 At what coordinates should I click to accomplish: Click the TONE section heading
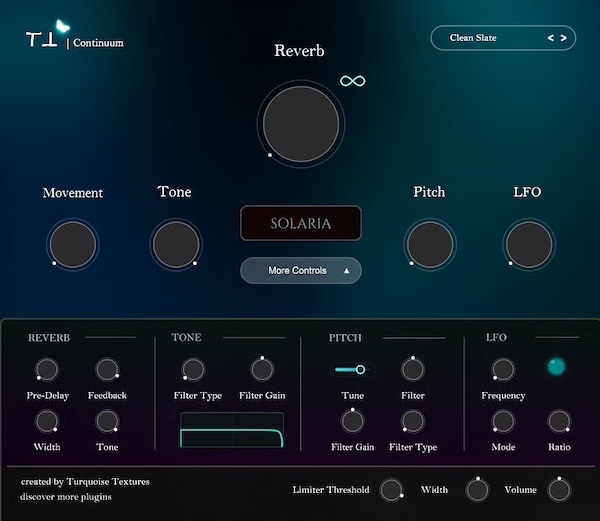(x=186, y=337)
